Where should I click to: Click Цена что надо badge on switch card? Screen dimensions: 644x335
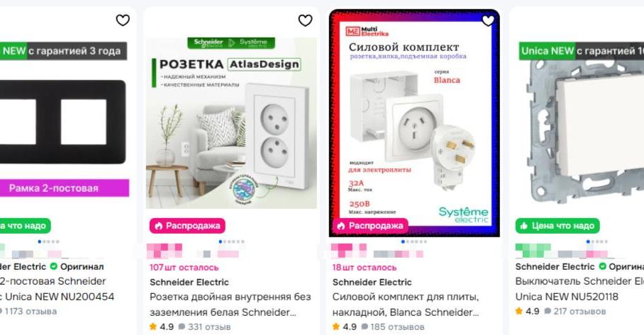[557, 226]
